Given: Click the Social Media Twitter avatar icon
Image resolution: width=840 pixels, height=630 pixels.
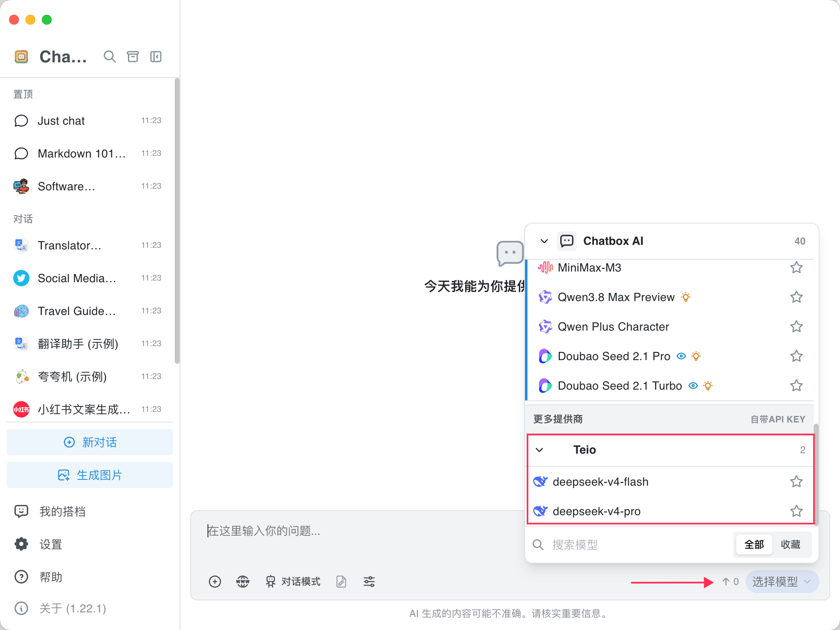Looking at the screenshot, I should click(21, 278).
